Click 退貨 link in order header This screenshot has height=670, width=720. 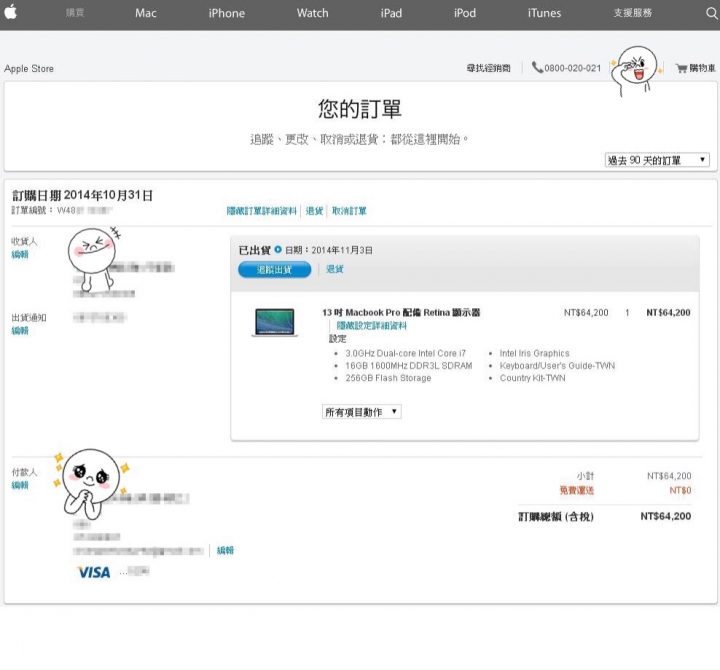click(315, 211)
